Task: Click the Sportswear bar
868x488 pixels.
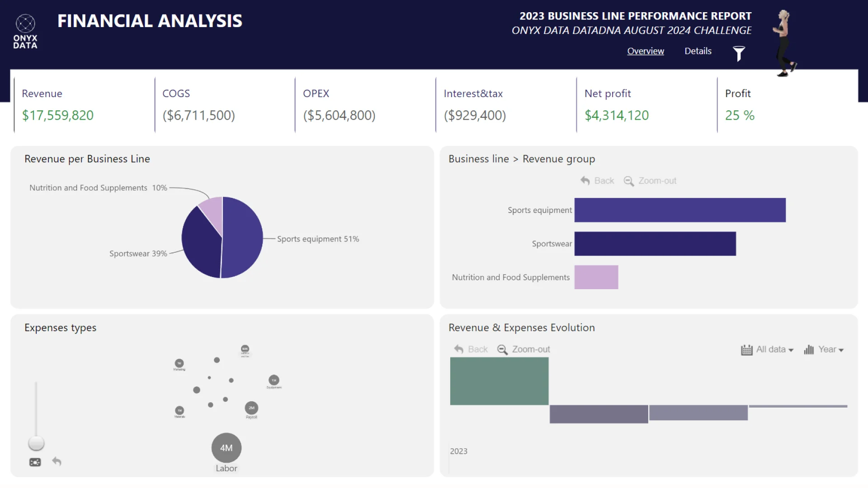Action: click(x=655, y=244)
